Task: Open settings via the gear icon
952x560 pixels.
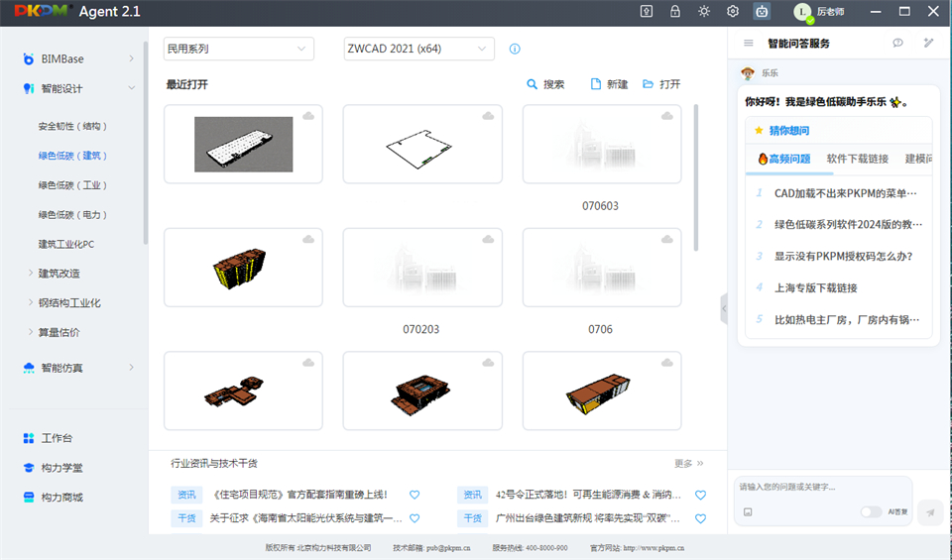Action: click(x=733, y=12)
